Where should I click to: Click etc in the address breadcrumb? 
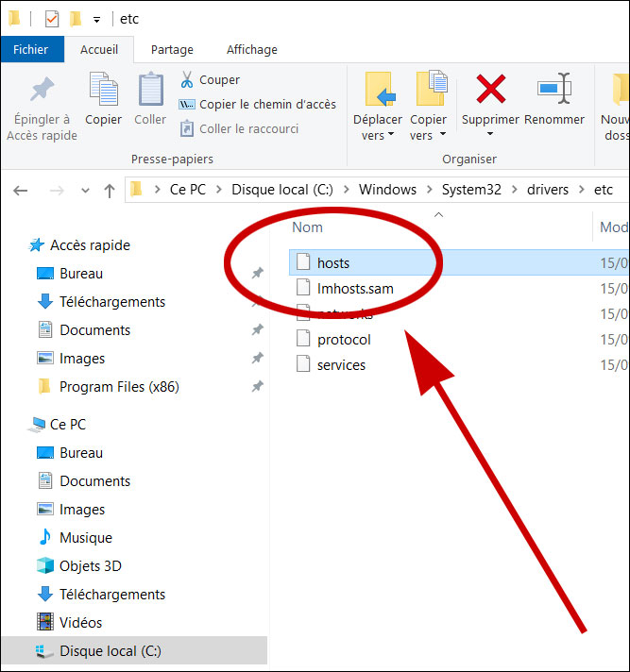coord(603,190)
